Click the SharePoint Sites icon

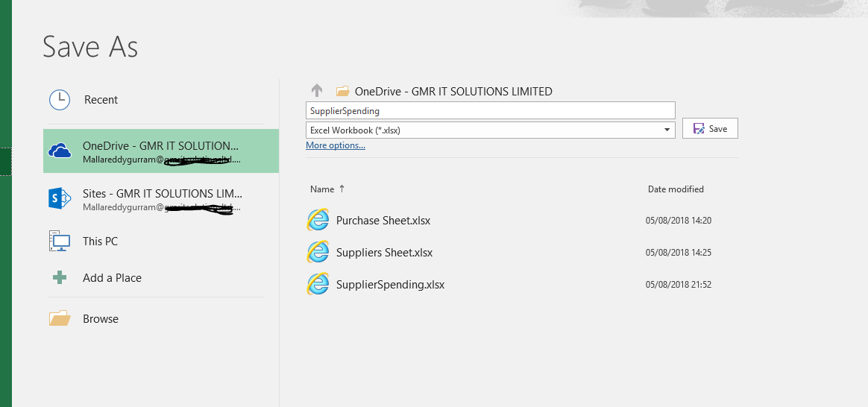60,199
